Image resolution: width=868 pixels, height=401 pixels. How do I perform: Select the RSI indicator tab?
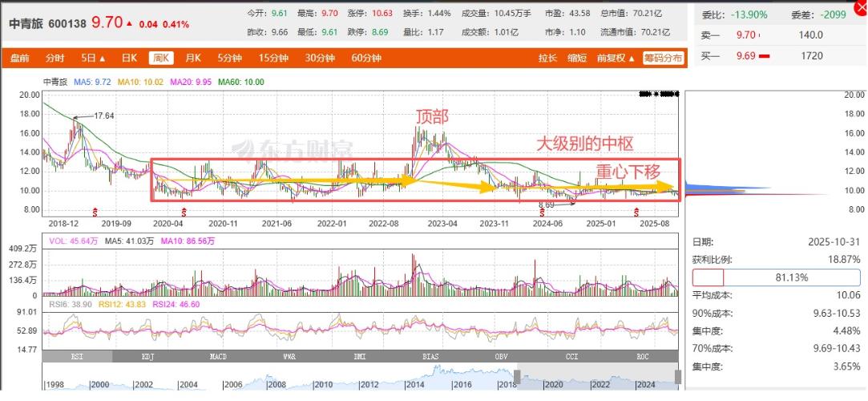pyautogui.click(x=77, y=357)
